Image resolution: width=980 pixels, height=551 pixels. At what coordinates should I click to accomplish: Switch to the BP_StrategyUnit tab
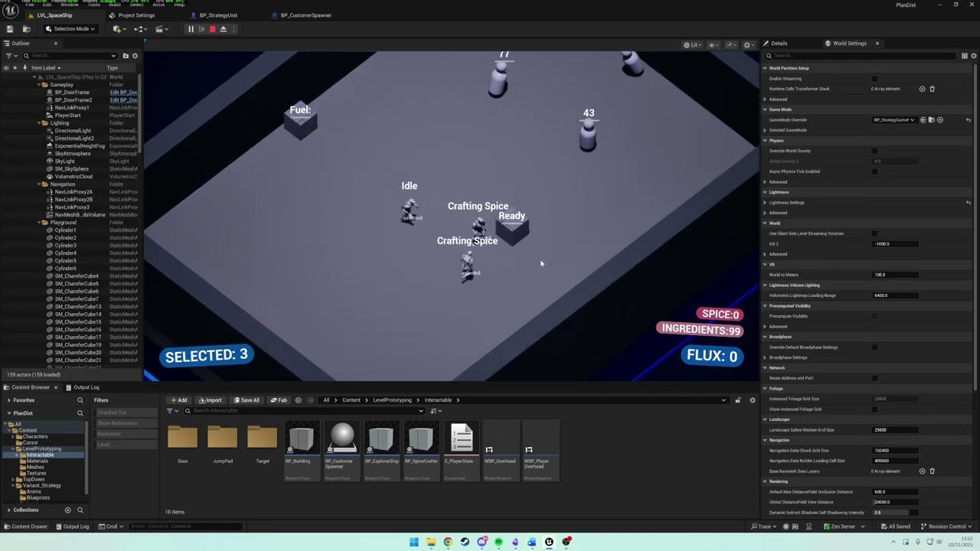coord(214,15)
